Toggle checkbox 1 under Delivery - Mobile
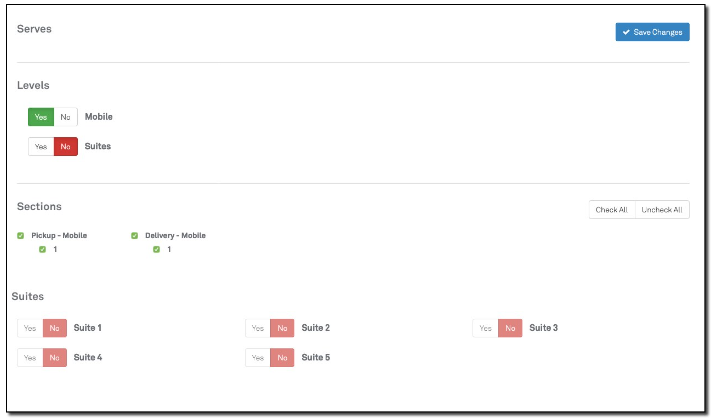 click(x=156, y=249)
